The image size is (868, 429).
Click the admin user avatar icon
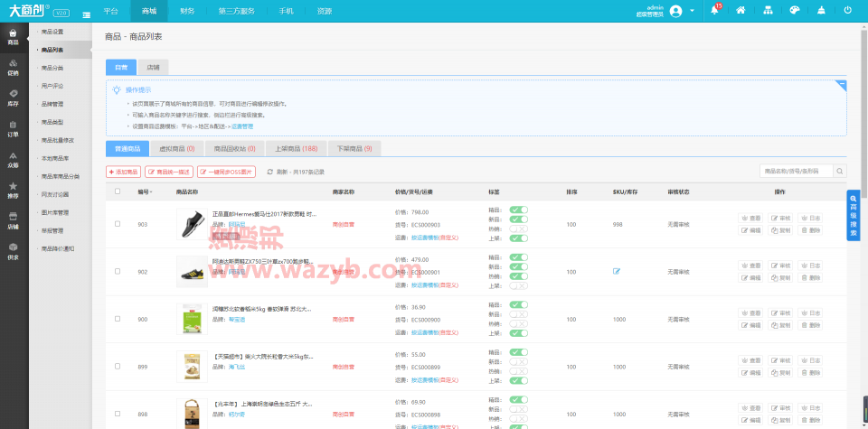click(675, 11)
